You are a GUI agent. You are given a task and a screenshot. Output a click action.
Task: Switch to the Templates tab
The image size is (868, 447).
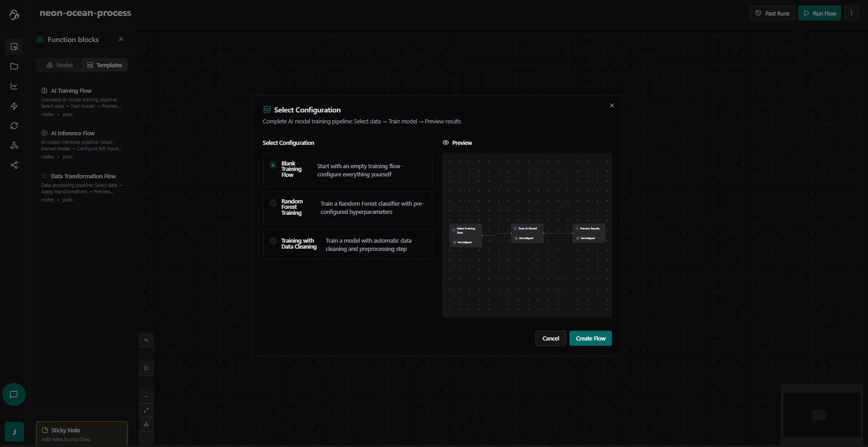click(x=105, y=65)
